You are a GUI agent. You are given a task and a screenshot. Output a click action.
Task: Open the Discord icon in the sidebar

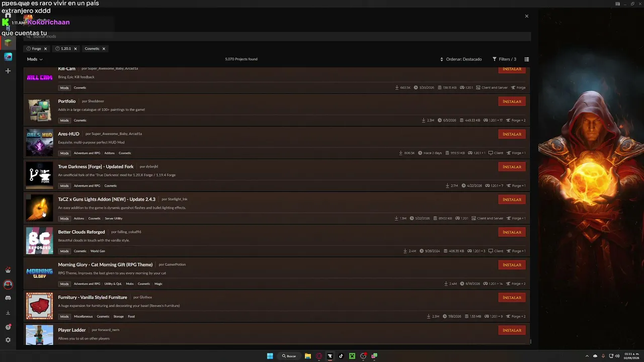coord(8,298)
